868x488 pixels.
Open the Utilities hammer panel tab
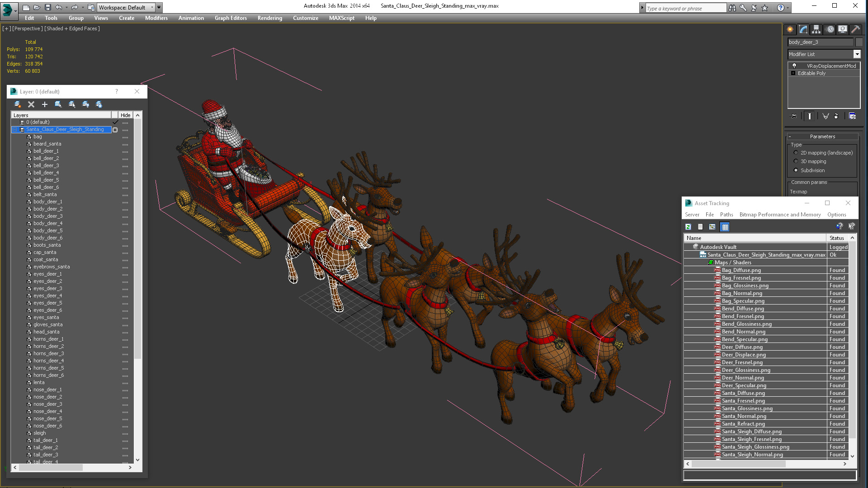tap(855, 29)
